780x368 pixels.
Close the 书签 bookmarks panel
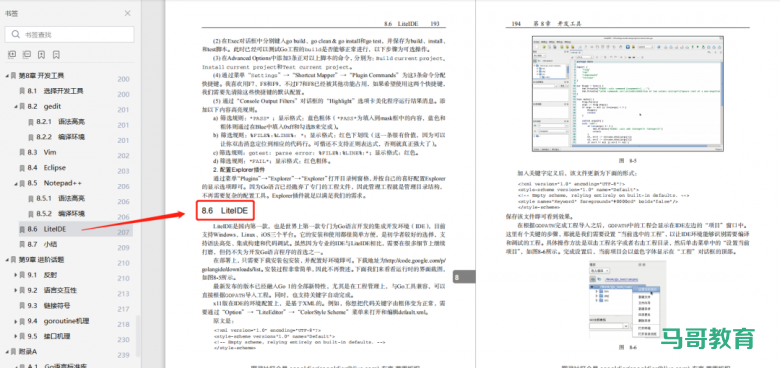click(127, 13)
